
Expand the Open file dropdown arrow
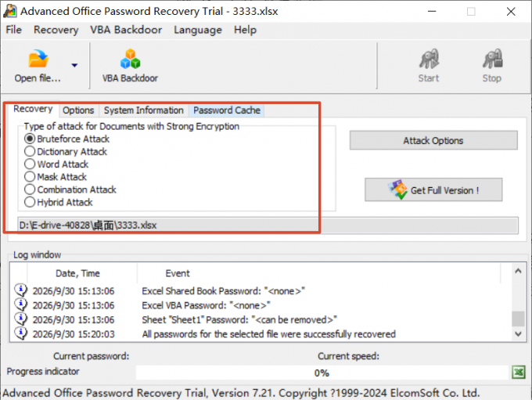[x=74, y=65]
